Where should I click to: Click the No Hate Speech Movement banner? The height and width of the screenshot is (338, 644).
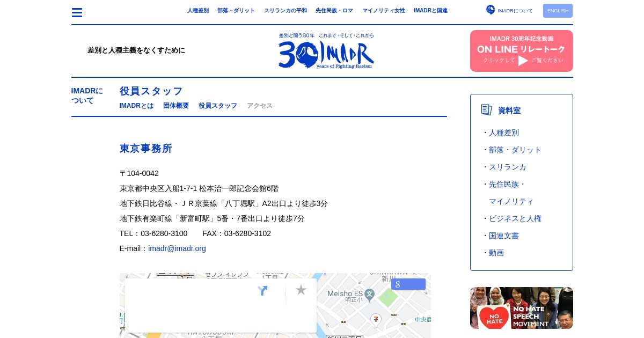(x=522, y=308)
